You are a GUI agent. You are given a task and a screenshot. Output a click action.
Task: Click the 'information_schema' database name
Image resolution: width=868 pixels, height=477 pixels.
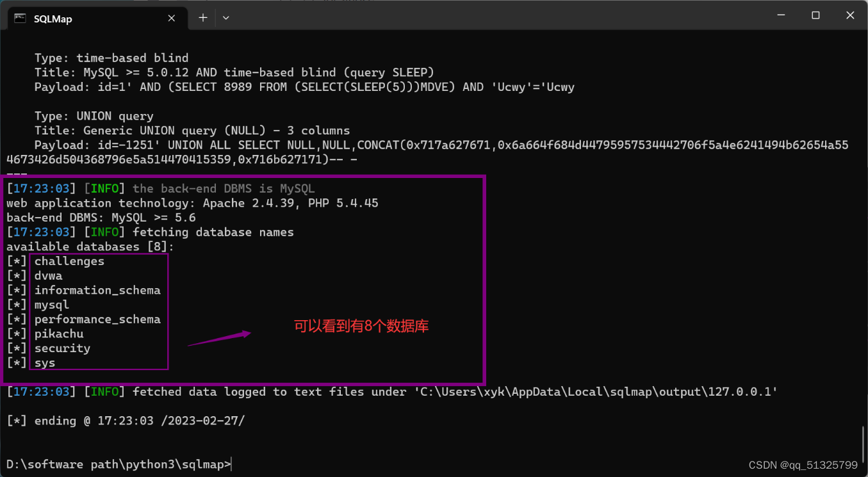point(97,290)
